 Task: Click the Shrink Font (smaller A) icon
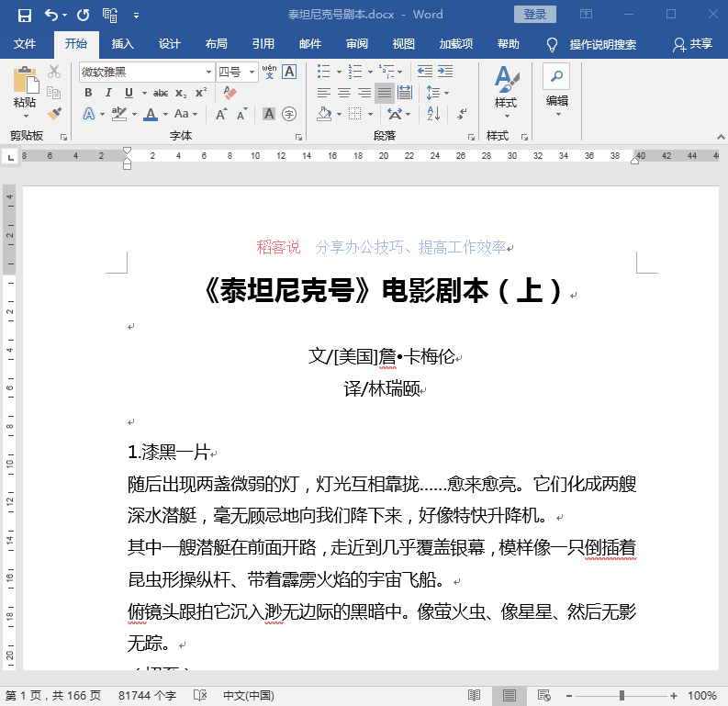[241, 114]
